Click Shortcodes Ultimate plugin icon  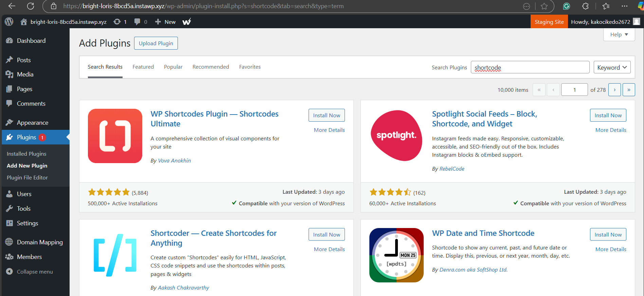[x=115, y=136]
